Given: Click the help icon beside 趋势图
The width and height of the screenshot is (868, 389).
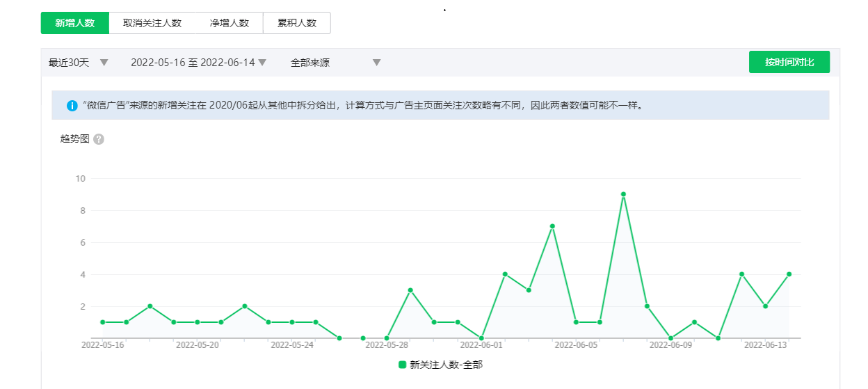Looking at the screenshot, I should [x=99, y=139].
